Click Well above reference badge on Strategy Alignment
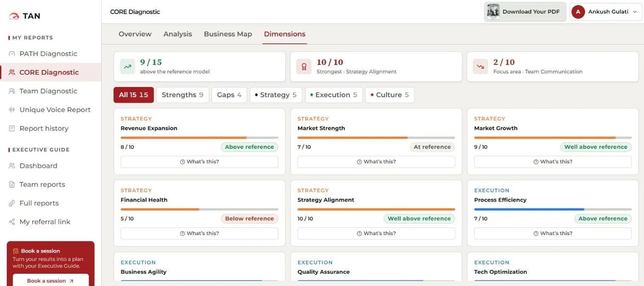 [419, 219]
